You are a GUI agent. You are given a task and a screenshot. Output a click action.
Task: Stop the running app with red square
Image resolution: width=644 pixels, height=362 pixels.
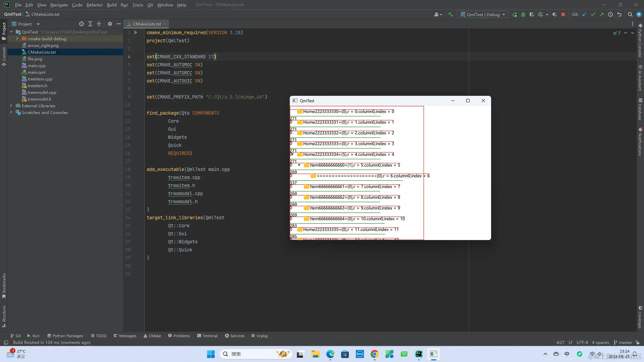(x=563, y=14)
